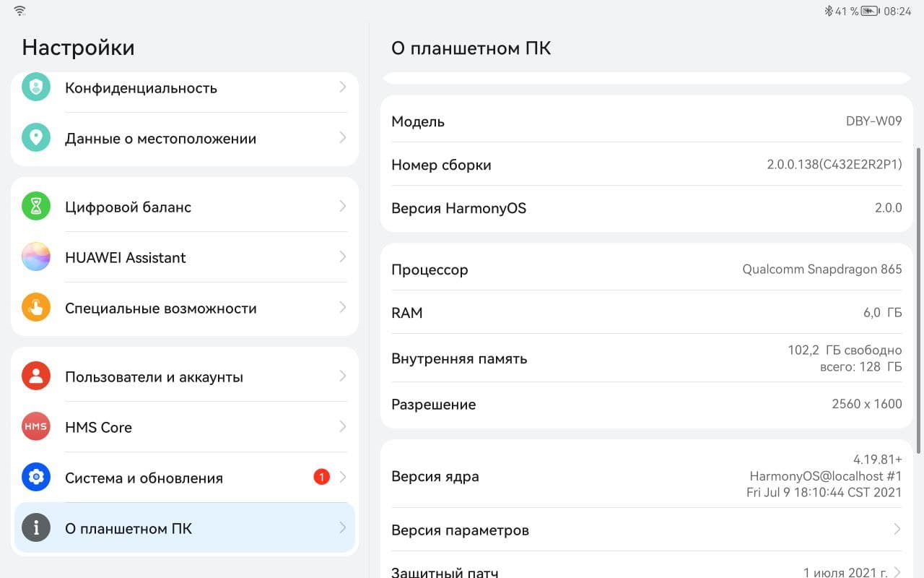Tap the Users and accounts icon
The image size is (924, 578).
pyautogui.click(x=35, y=376)
